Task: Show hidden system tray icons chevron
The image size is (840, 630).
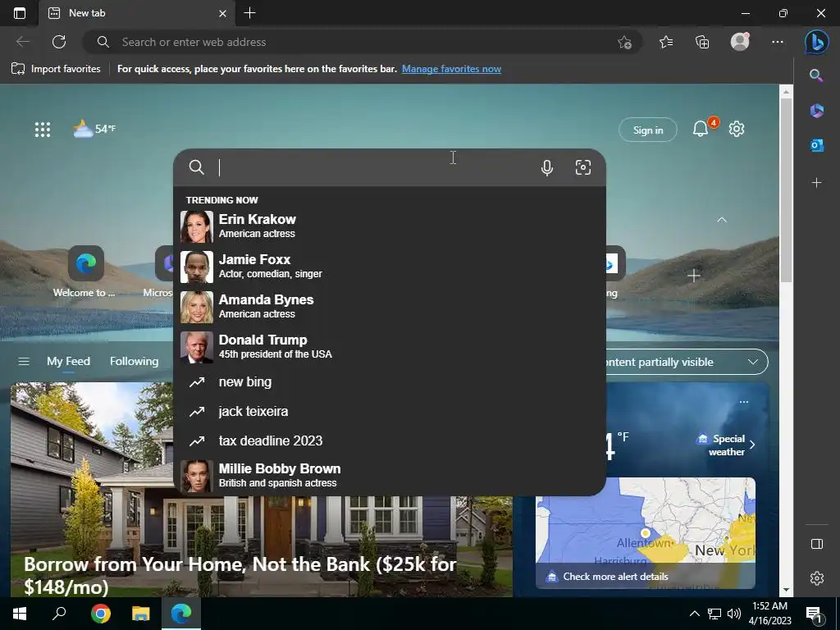Action: [694, 614]
